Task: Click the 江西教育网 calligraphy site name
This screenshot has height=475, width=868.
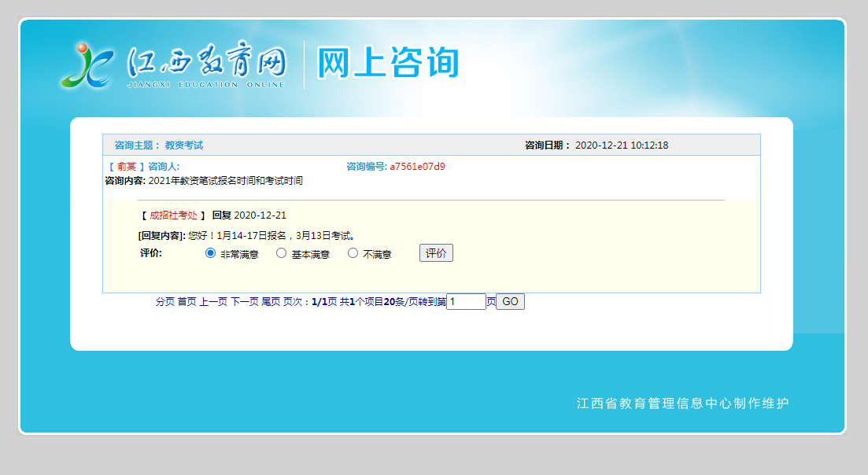Action: (206, 61)
